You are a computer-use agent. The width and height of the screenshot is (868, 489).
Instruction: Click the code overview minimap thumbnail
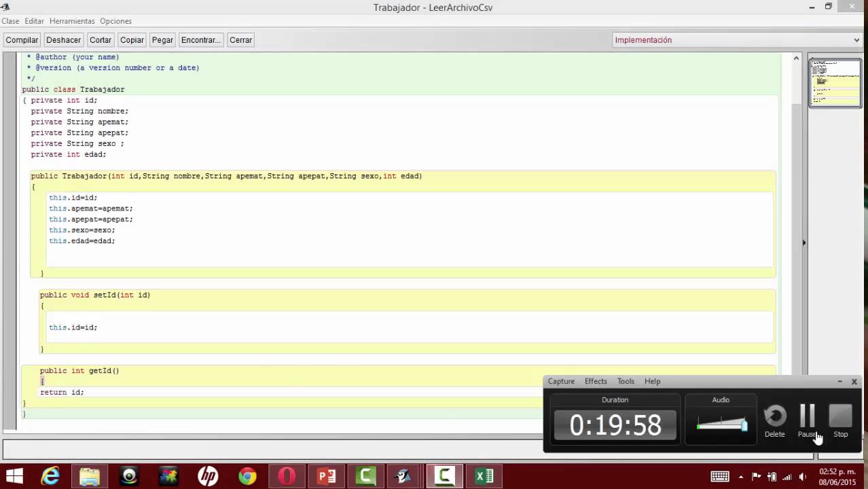[835, 83]
